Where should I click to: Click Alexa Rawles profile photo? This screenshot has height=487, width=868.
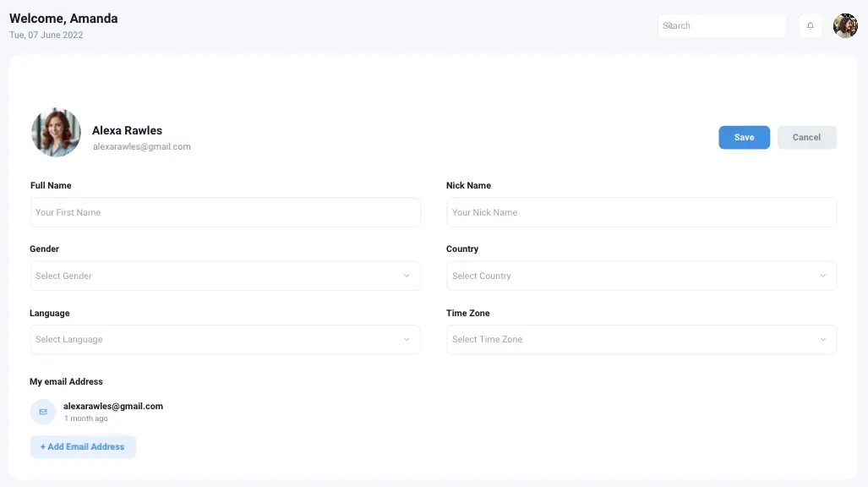point(56,133)
